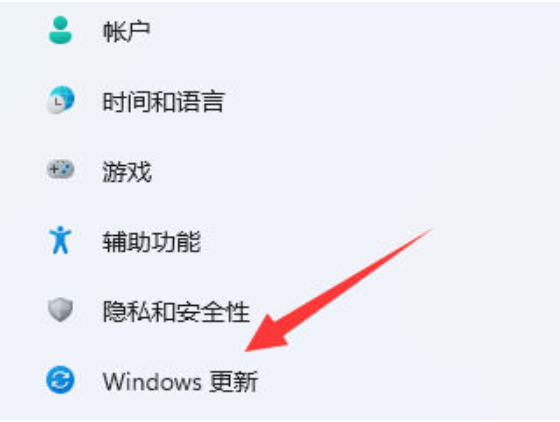
Task: Click the 时间和语言 text label
Action: 164,101
